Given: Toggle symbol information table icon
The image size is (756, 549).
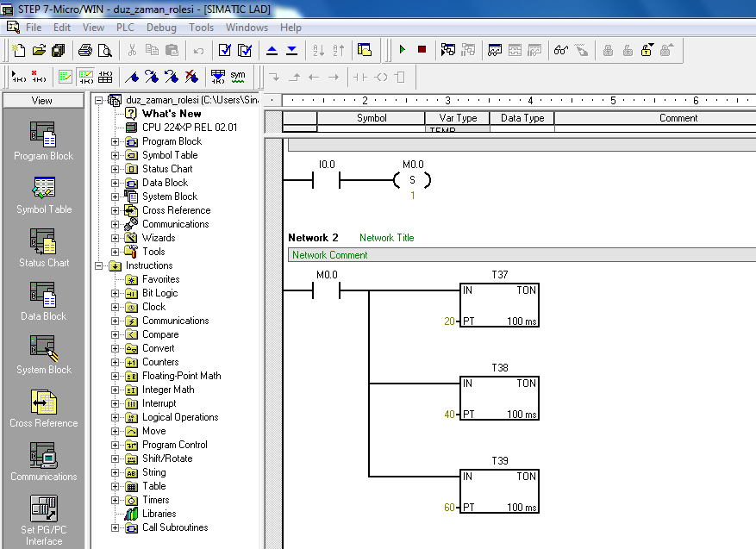Looking at the screenshot, I should pyautogui.click(x=105, y=77).
